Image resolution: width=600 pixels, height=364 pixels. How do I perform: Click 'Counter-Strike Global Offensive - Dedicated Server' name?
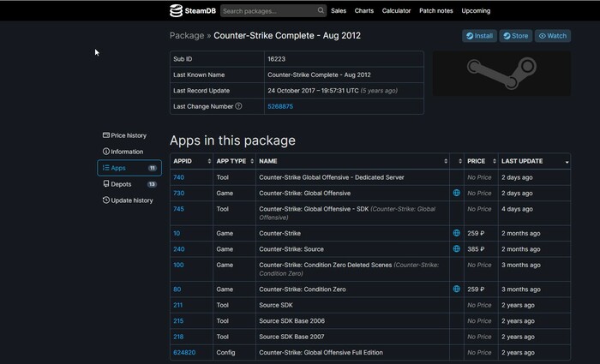point(332,177)
